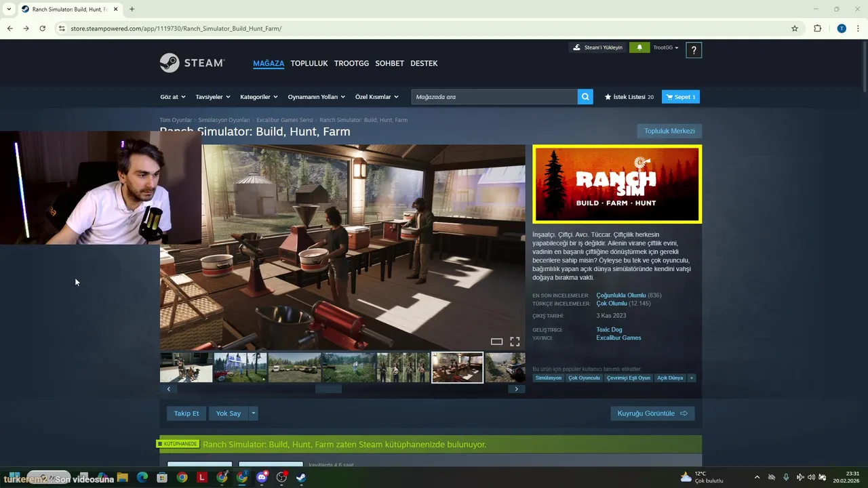Open the TROOTGG menu
Image resolution: width=868 pixels, height=488 pixels.
coord(351,63)
